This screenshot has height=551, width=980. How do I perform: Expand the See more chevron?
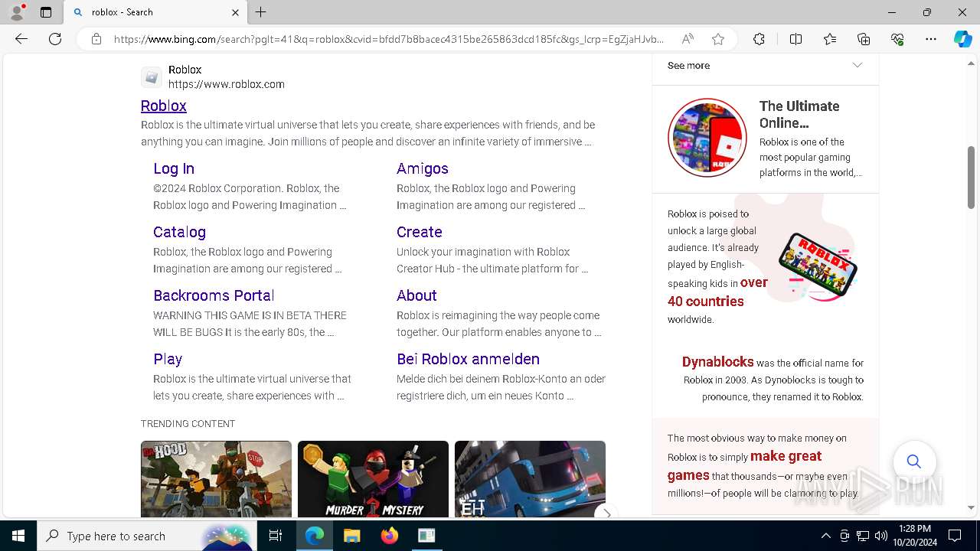tap(857, 65)
